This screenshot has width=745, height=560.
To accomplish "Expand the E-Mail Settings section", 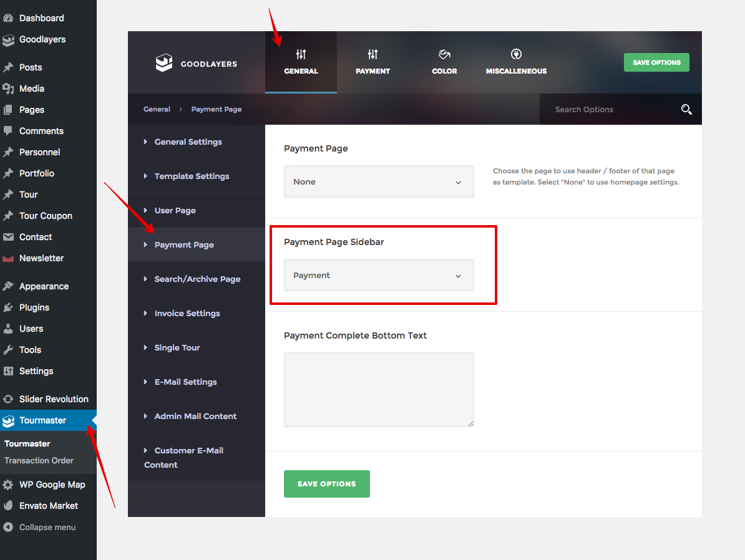I will [x=185, y=382].
